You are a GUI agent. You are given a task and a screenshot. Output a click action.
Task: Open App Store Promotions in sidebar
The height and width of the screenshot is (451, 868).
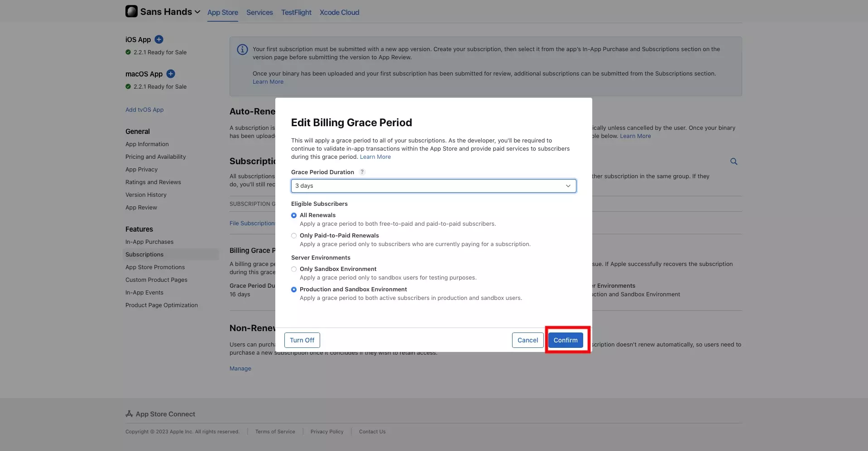click(155, 267)
